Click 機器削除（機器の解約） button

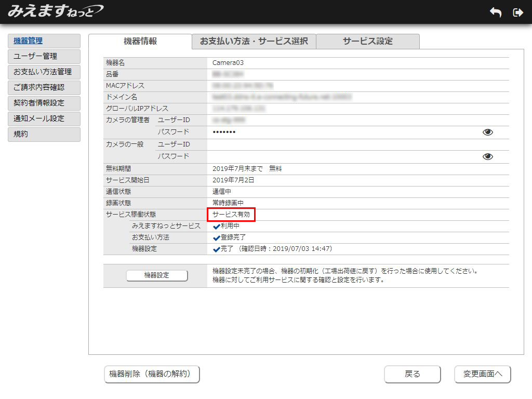152,374
